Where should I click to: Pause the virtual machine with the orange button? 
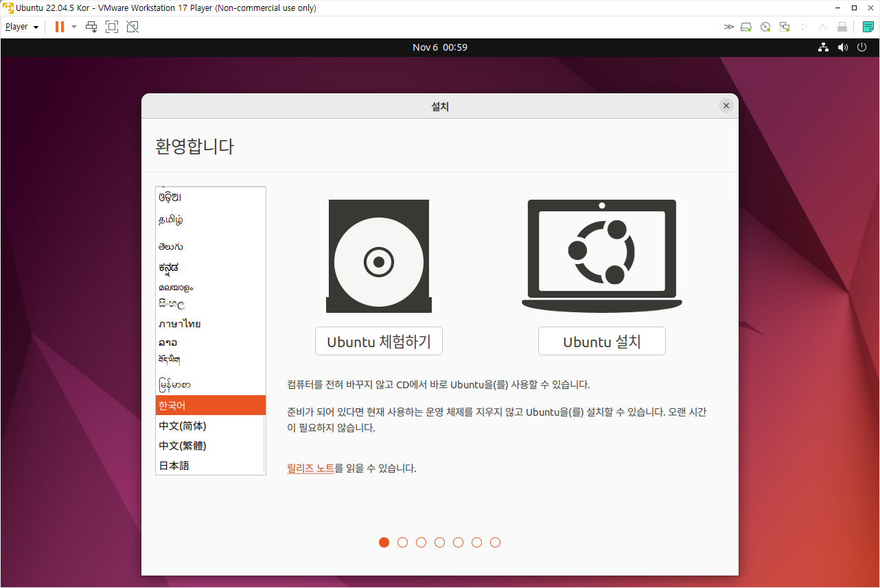[x=60, y=27]
